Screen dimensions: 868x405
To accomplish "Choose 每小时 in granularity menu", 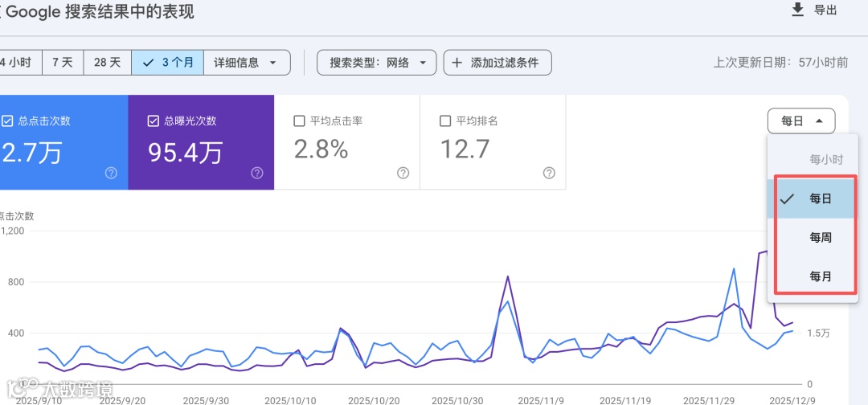I will tap(813, 160).
